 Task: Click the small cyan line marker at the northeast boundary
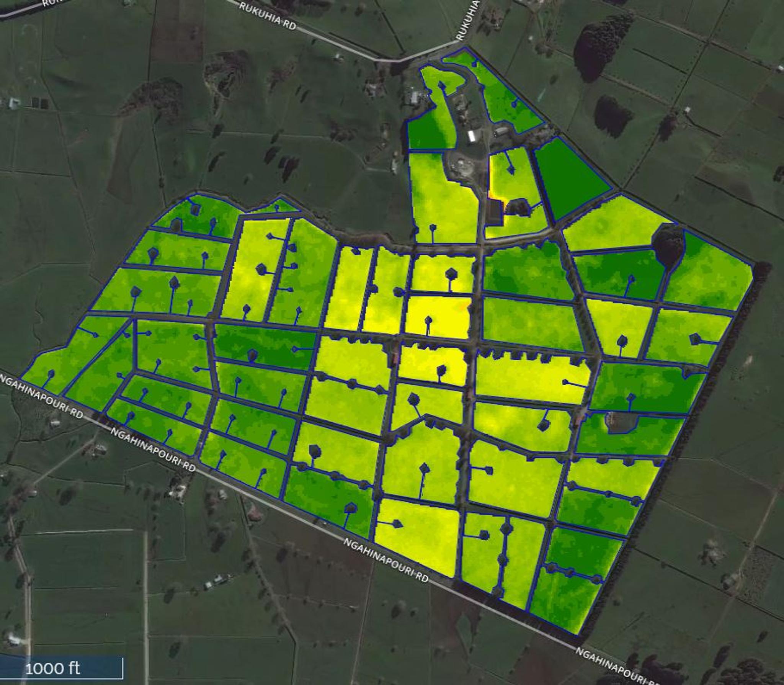541,95
